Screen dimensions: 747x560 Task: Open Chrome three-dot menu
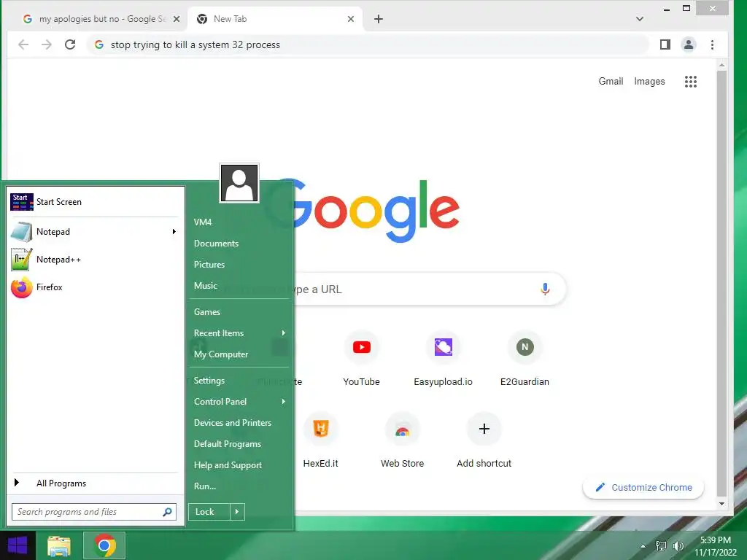point(712,44)
